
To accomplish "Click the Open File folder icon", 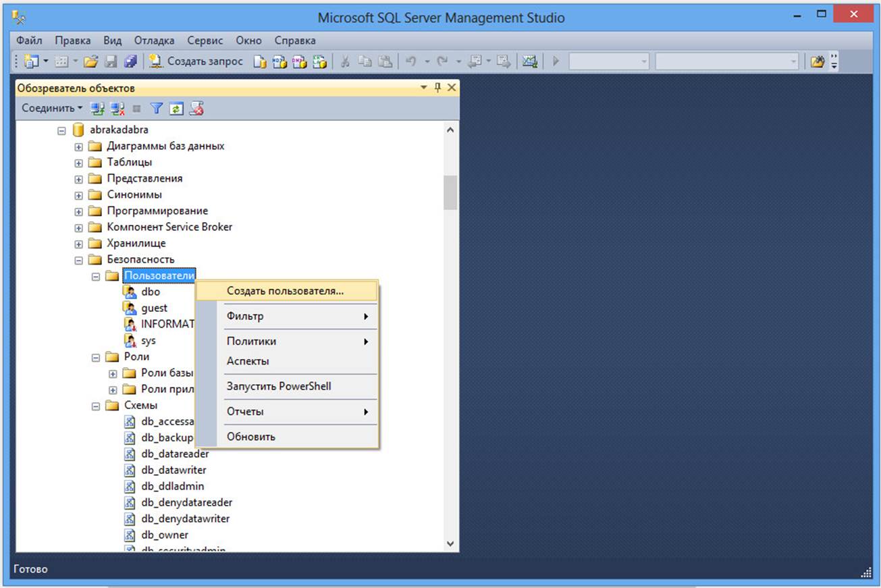I will [x=90, y=61].
